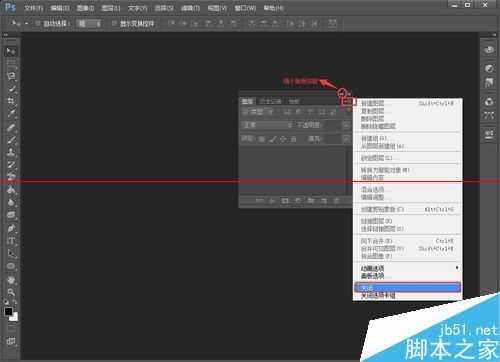Open the 图像(I) menu
This screenshot has width=500, height=362.
(86, 8)
